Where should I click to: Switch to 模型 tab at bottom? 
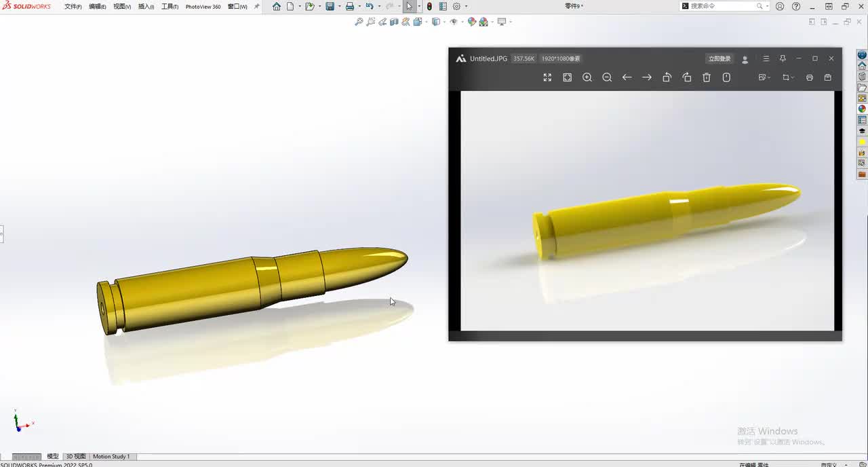pyautogui.click(x=52, y=456)
